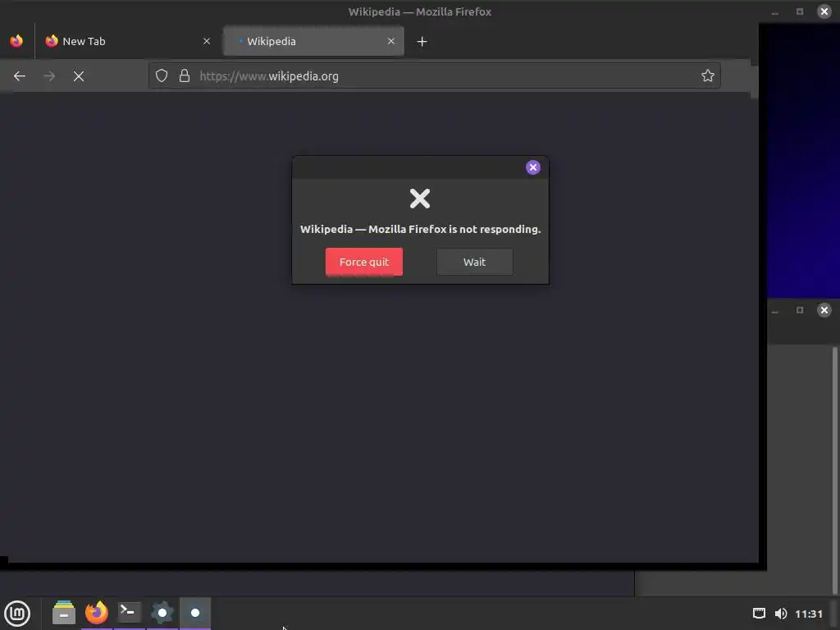Bookmark this page with the star
Screen dimensions: 840x630
click(x=708, y=76)
